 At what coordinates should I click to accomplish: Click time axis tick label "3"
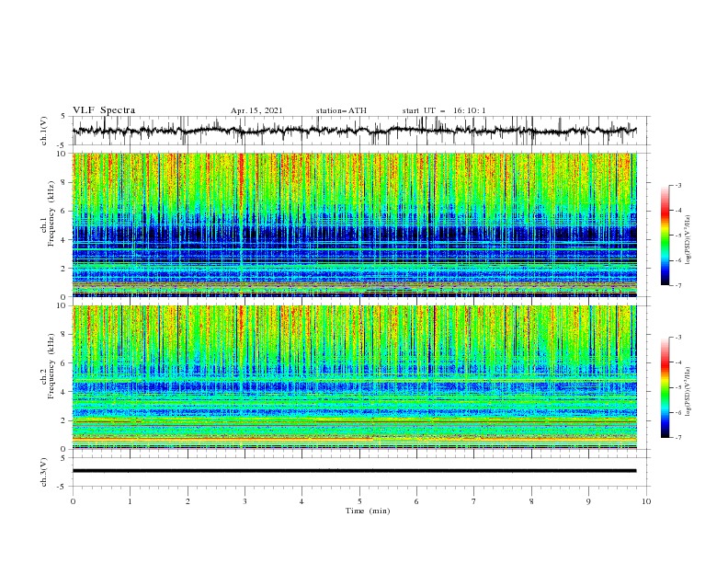(x=245, y=501)
